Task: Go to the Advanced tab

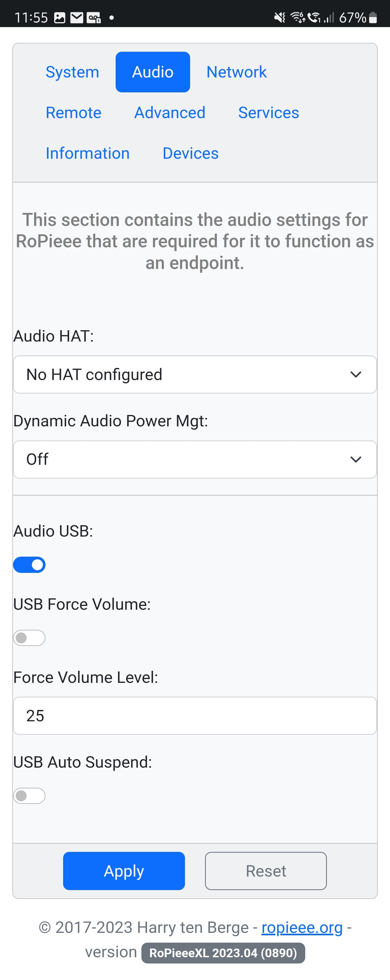Action: (170, 113)
